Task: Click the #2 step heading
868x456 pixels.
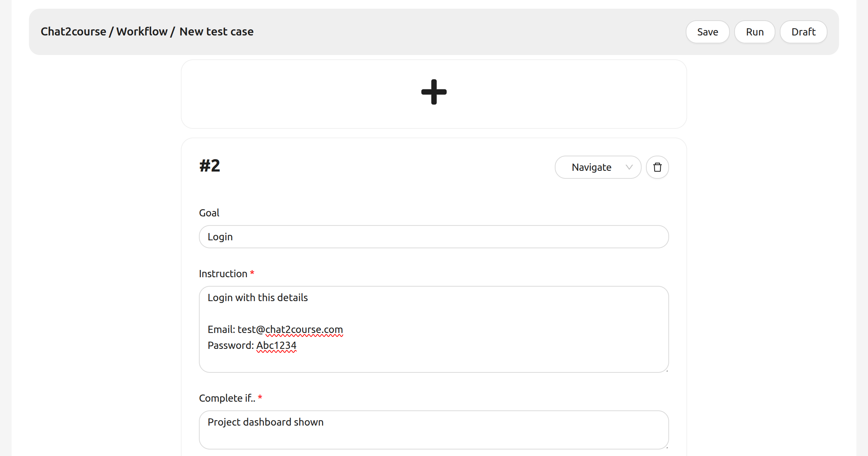Action: pos(210,166)
